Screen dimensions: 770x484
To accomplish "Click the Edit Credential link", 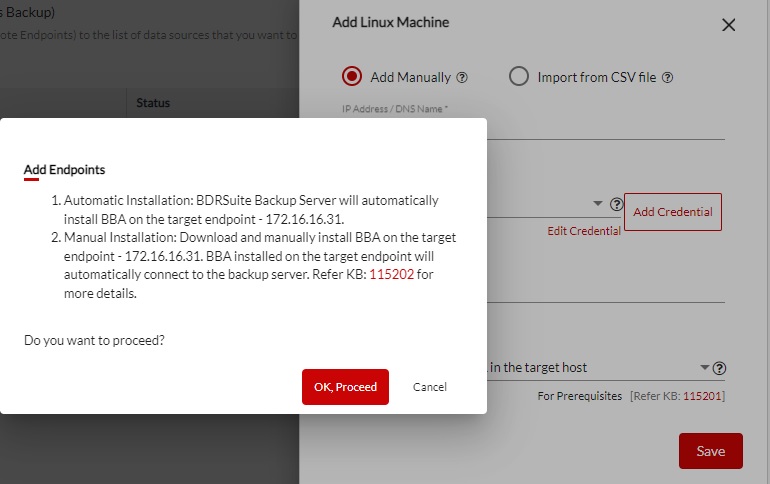I will click(584, 231).
